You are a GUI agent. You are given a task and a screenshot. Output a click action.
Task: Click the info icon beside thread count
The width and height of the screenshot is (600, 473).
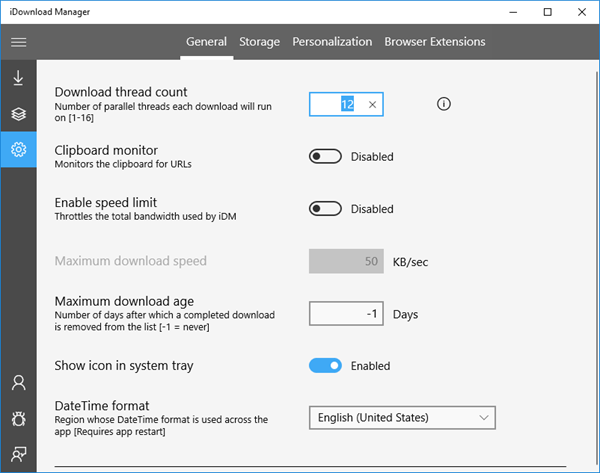tap(445, 104)
